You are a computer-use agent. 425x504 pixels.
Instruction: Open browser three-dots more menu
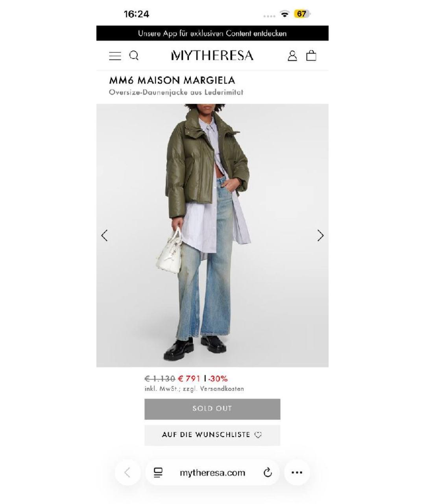click(297, 472)
